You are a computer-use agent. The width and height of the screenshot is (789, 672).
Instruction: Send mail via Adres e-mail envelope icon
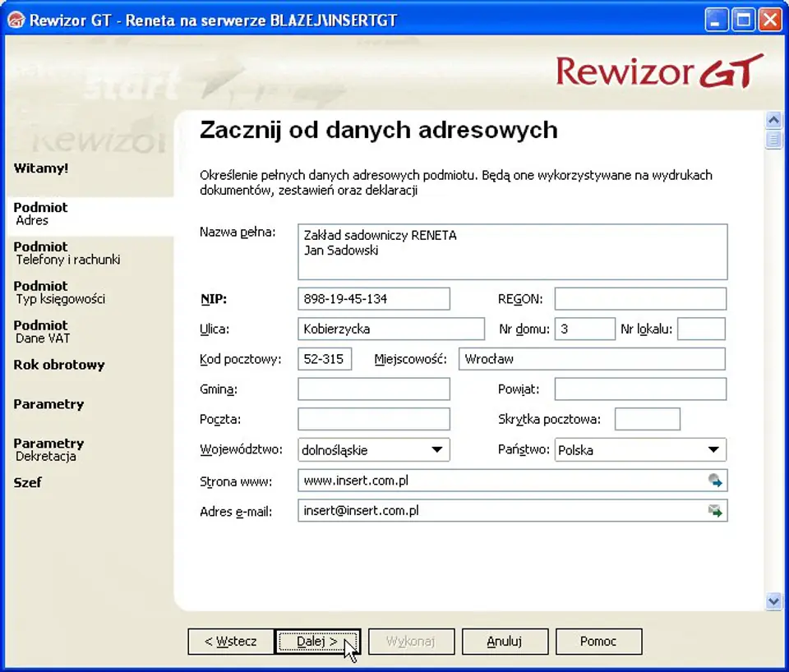[715, 511]
